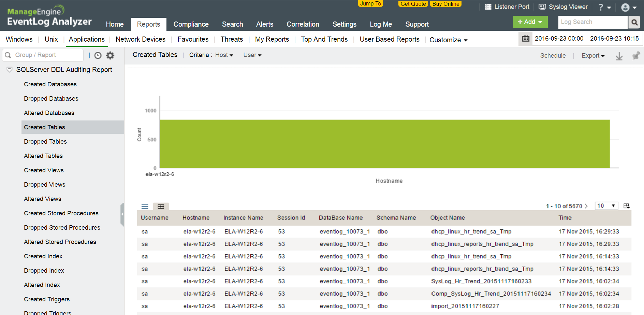
Task: Open the Export dropdown
Action: 593,56
